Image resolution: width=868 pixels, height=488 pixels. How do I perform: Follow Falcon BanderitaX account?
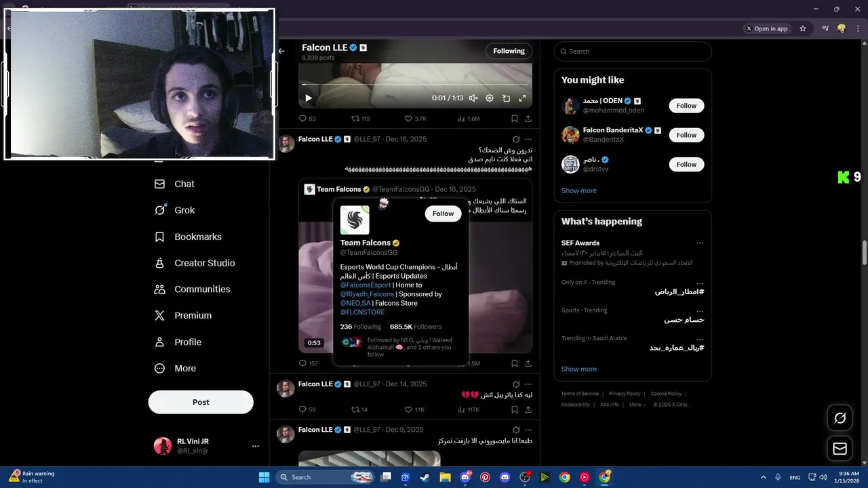click(x=686, y=135)
